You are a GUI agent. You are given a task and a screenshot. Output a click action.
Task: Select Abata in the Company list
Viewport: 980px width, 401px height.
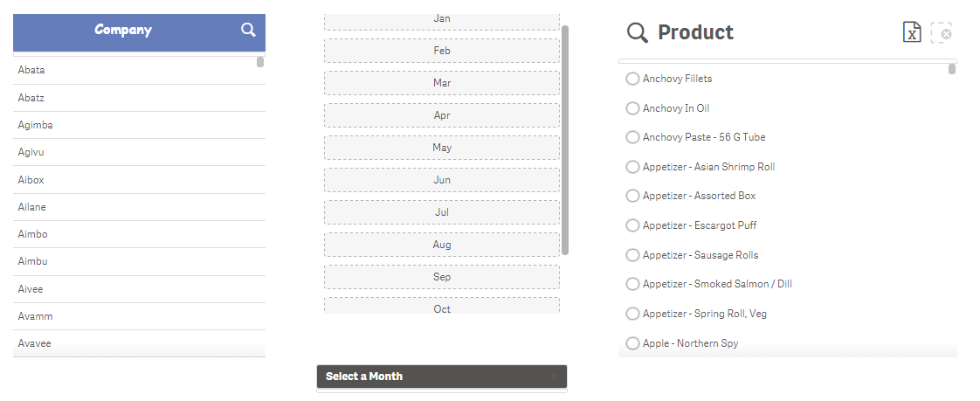coord(139,71)
